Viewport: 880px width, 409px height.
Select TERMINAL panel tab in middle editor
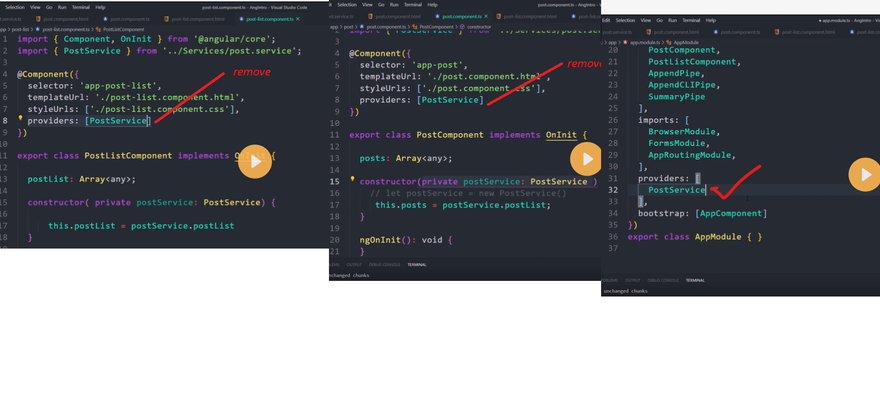click(x=416, y=265)
